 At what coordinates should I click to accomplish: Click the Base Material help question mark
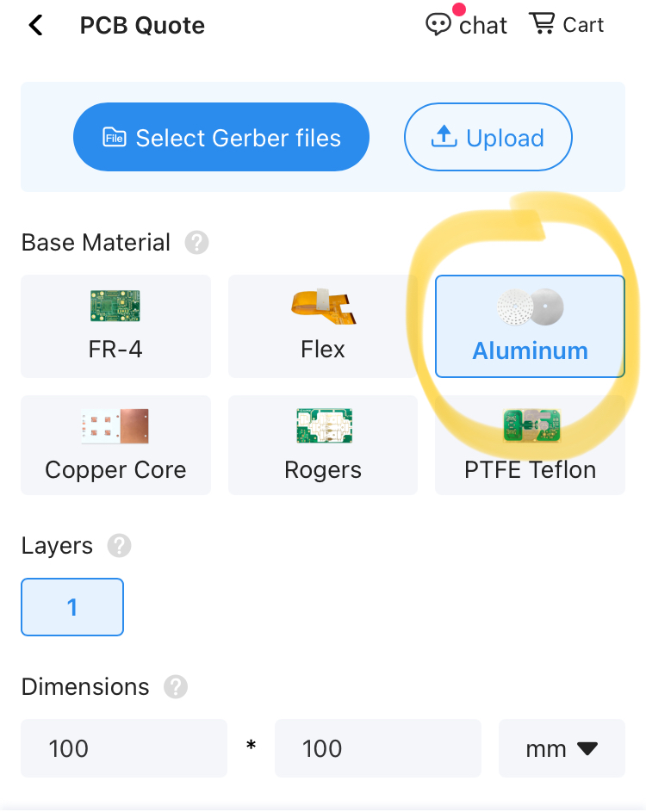[196, 243]
